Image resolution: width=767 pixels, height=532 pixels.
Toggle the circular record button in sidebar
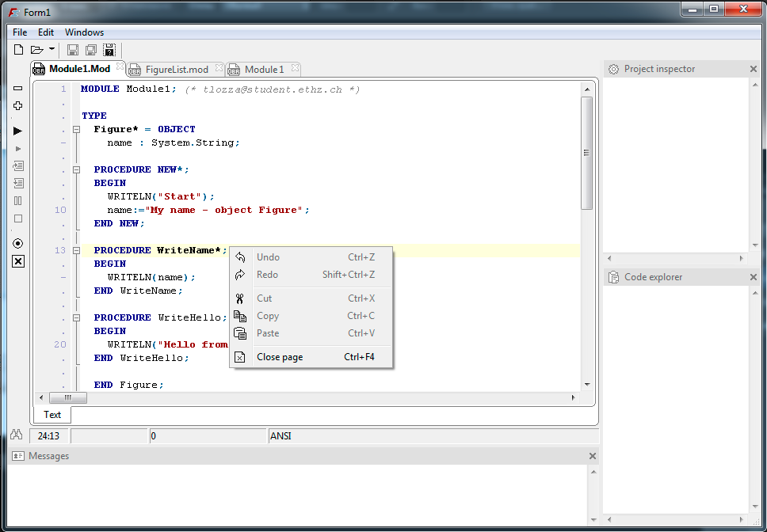(18, 243)
